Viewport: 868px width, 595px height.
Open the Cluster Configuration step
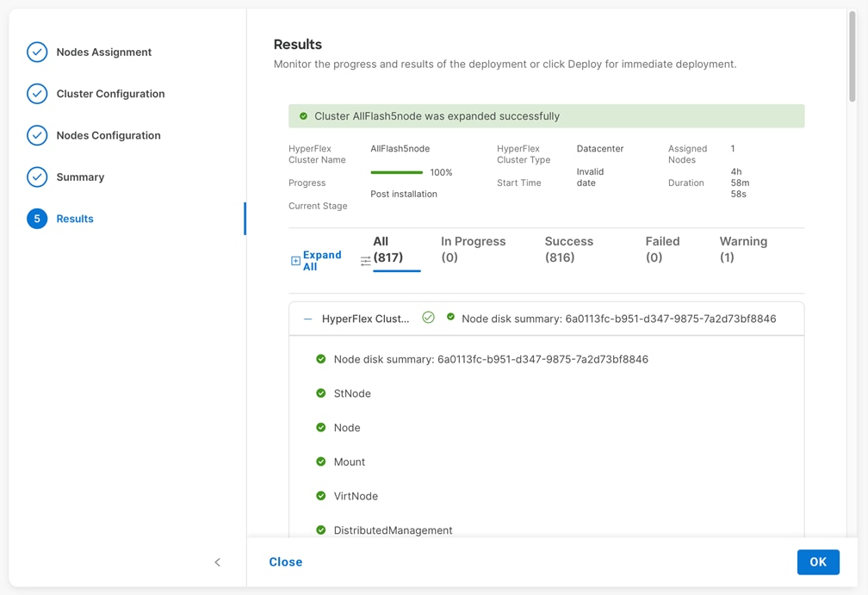pos(111,94)
